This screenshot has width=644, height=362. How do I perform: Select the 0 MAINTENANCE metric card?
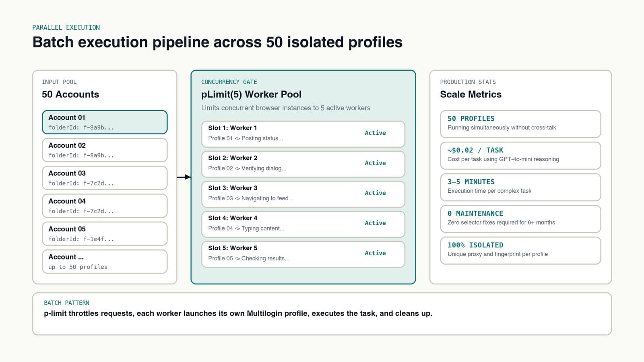[x=520, y=219]
